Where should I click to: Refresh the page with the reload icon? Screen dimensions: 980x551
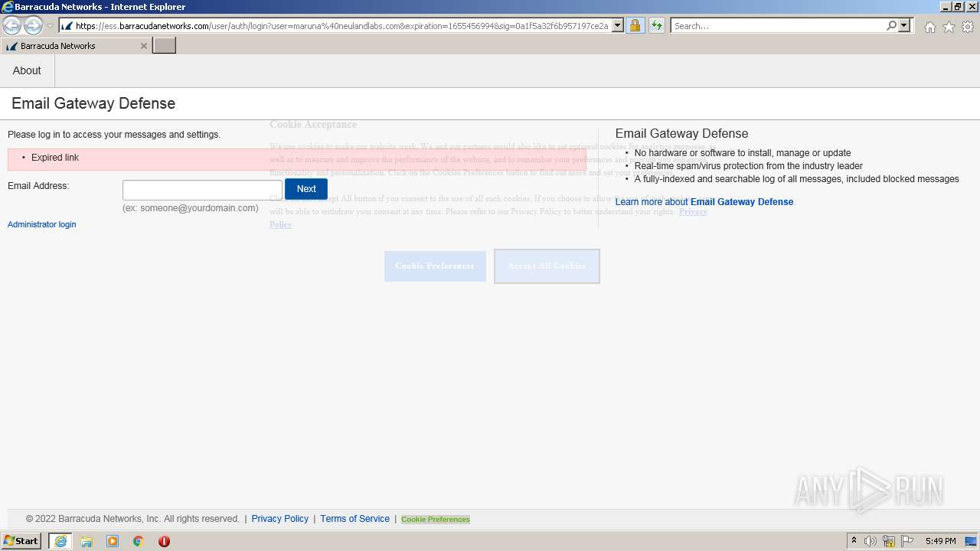[x=657, y=26]
